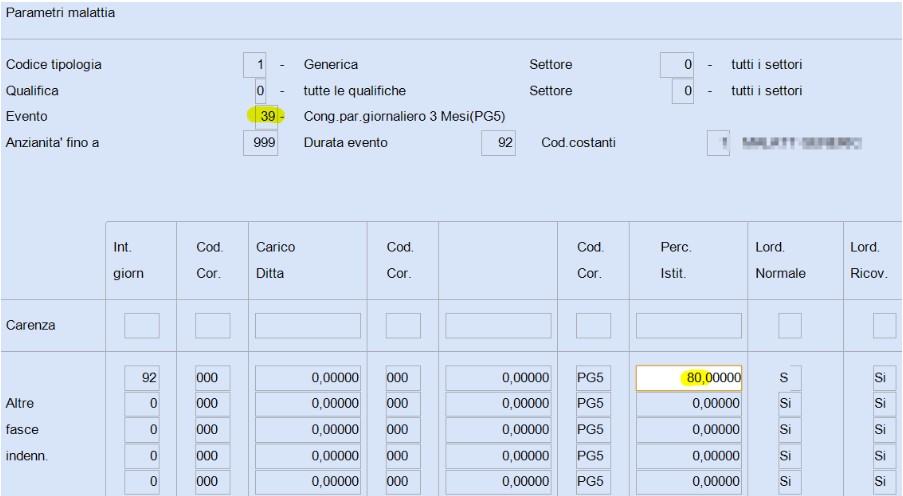Select PG5 code in the Altre row
The image size is (903, 496).
[593, 404]
